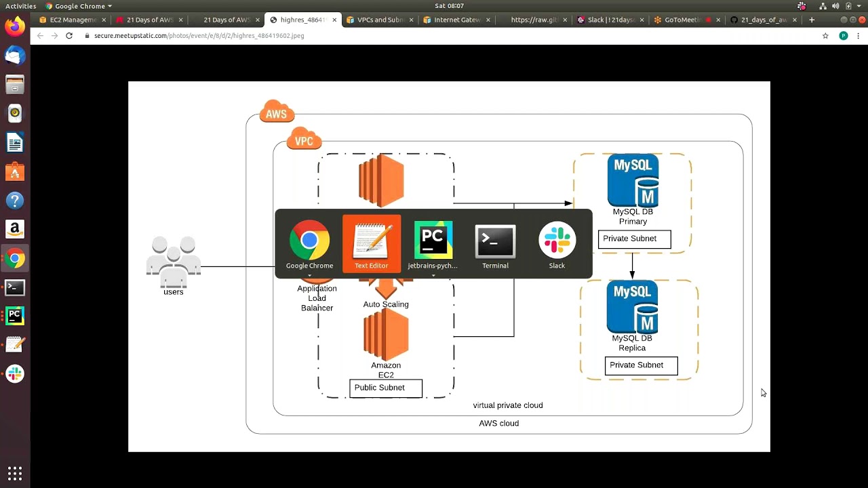The height and width of the screenshot is (488, 868).
Task: Open the Sat 08:07 clock menu
Action: coord(449,6)
